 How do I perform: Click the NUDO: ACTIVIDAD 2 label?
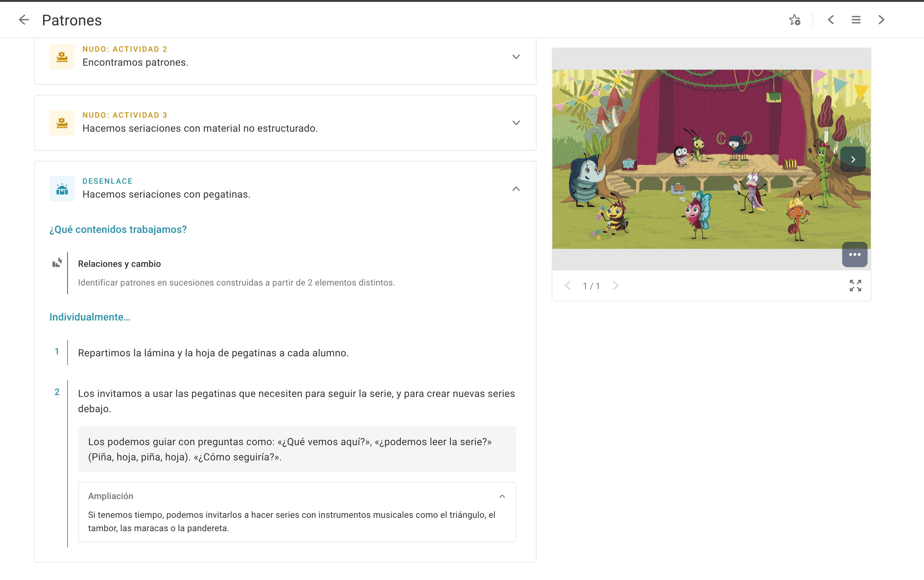(125, 49)
